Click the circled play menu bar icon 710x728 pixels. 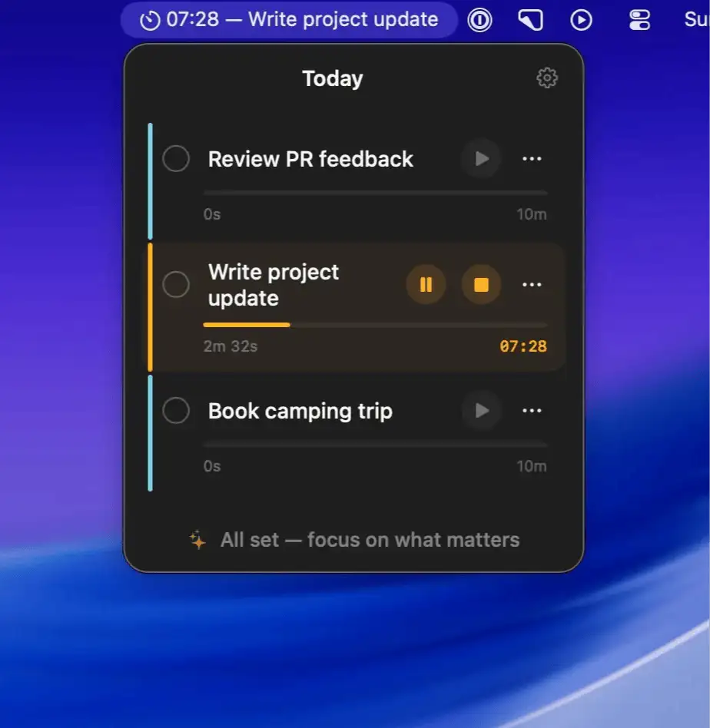(x=581, y=20)
